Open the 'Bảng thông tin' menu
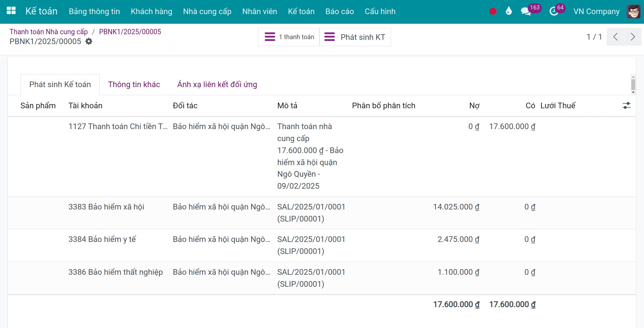Screen dimensions: 644x328 94,11
